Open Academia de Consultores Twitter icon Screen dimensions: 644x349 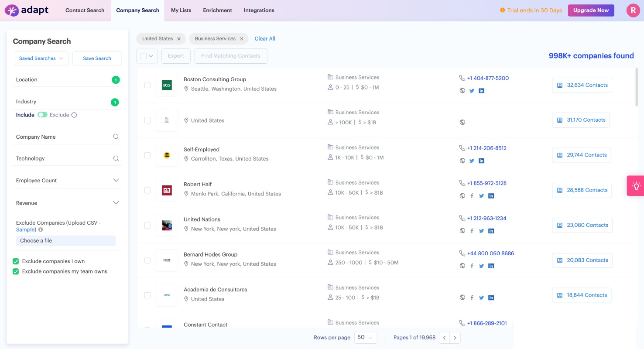pos(482,298)
